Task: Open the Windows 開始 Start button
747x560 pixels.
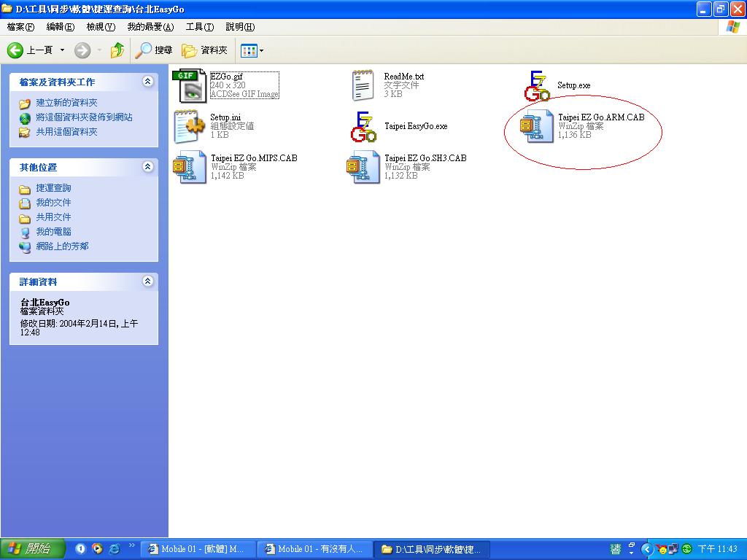Action: [32, 549]
